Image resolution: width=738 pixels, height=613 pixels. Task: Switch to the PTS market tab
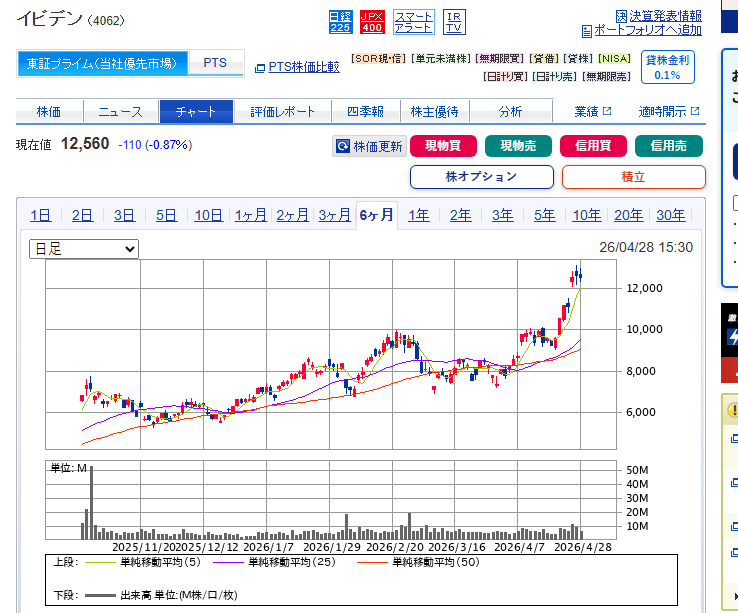click(x=215, y=63)
